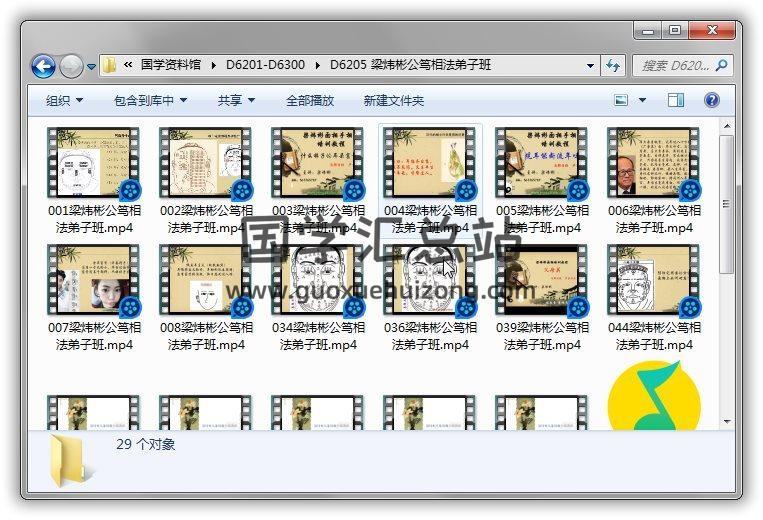763x520 pixels.
Task: Select video 003梁炜彬公笃相法弟子班.mp4 thumbnail
Action: click(x=317, y=162)
